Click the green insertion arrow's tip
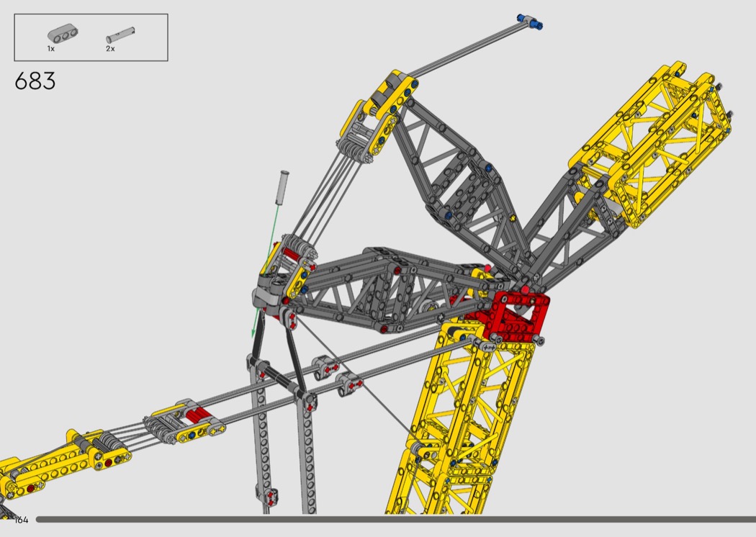 253,335
